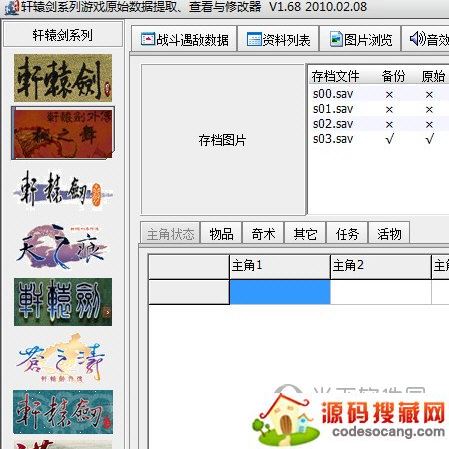Click the 原始 column header
The height and width of the screenshot is (449, 449).
[x=433, y=76]
